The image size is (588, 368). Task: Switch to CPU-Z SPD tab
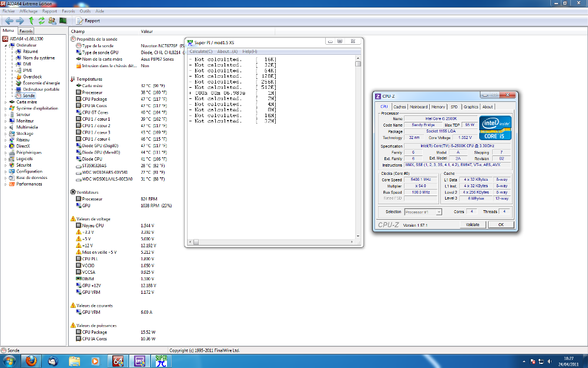tap(454, 107)
